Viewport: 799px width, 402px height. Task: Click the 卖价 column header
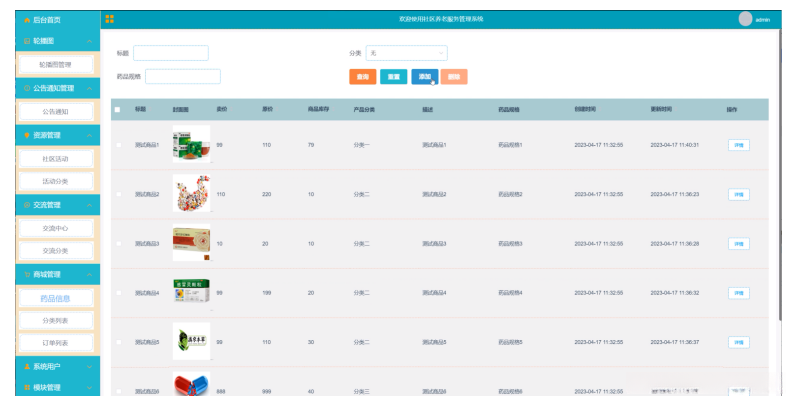(222, 109)
